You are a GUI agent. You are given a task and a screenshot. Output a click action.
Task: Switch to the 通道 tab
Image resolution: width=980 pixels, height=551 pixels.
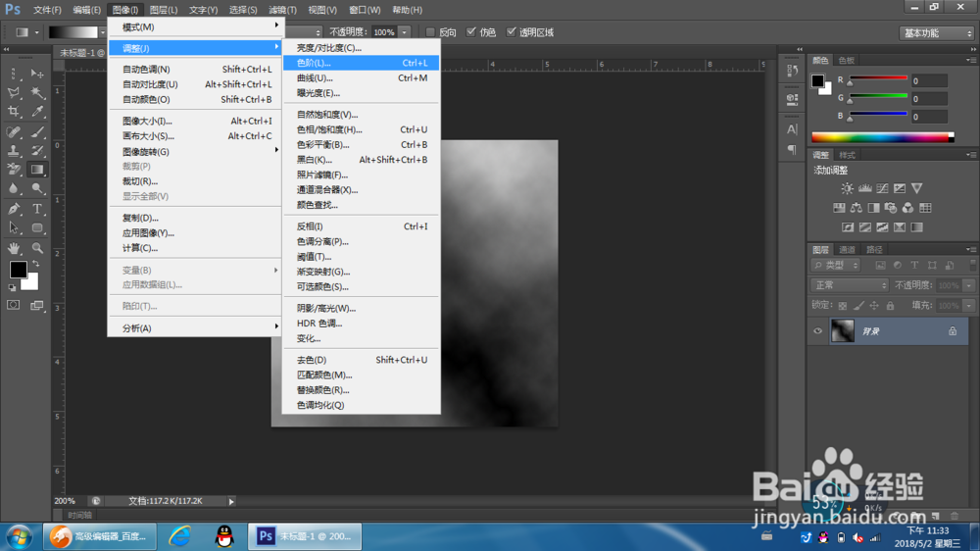click(847, 250)
